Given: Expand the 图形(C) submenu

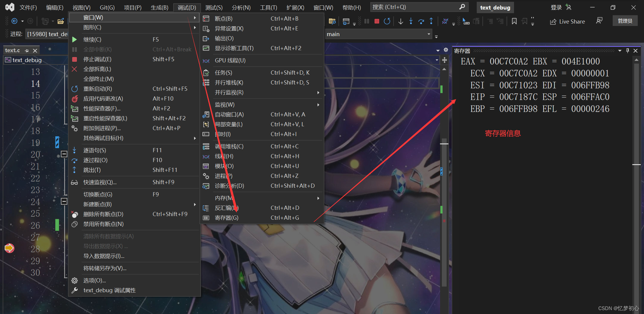Looking at the screenshot, I should [x=134, y=27].
